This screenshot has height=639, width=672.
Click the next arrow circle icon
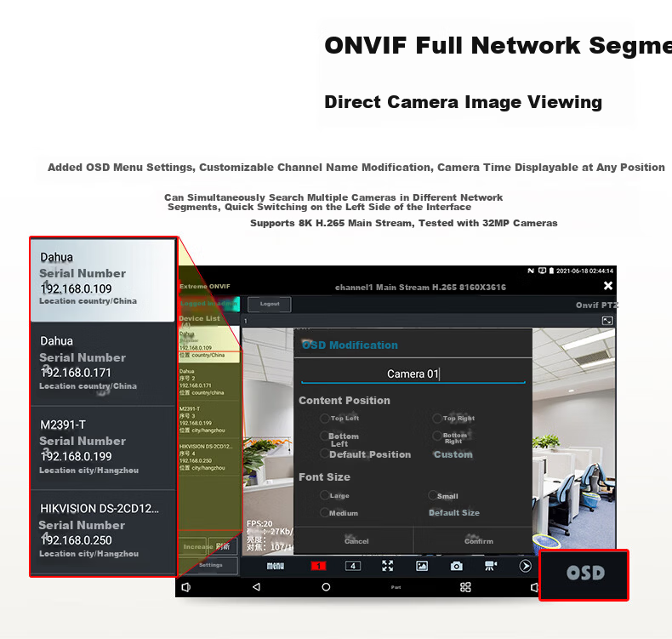pos(526,566)
